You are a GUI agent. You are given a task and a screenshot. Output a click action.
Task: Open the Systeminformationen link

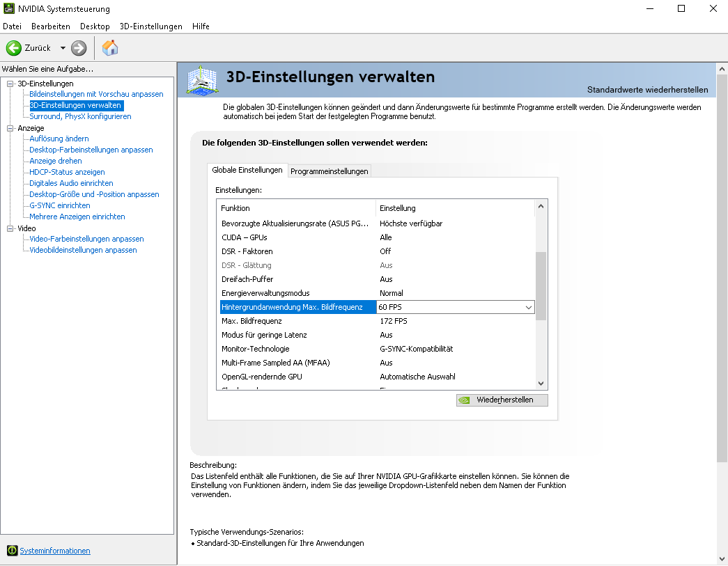tap(55, 551)
